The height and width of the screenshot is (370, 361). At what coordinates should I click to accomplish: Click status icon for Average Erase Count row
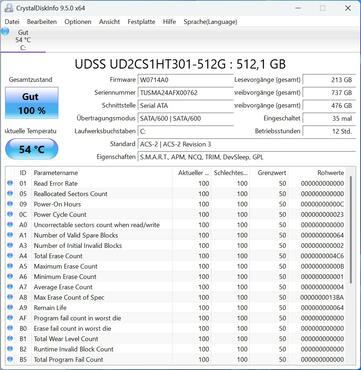[10, 287]
